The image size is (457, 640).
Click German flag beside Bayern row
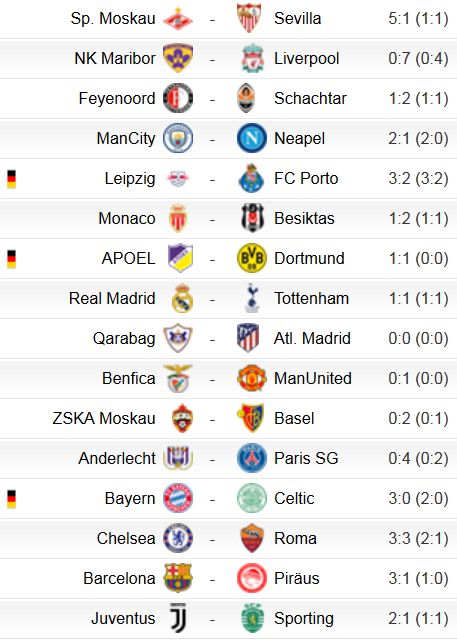pyautogui.click(x=11, y=499)
